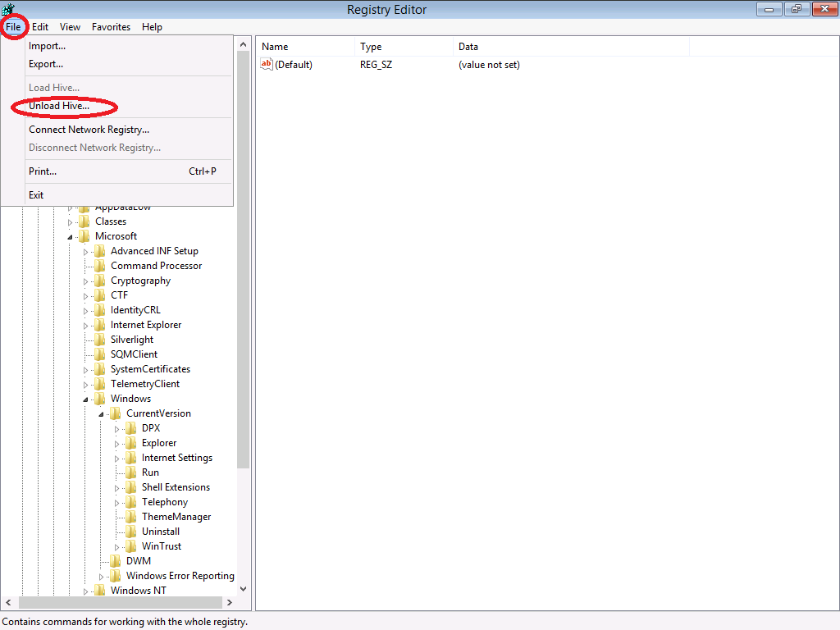Screen dimensions: 840x630
Task: Click the Run key folder icon
Action: coord(131,472)
